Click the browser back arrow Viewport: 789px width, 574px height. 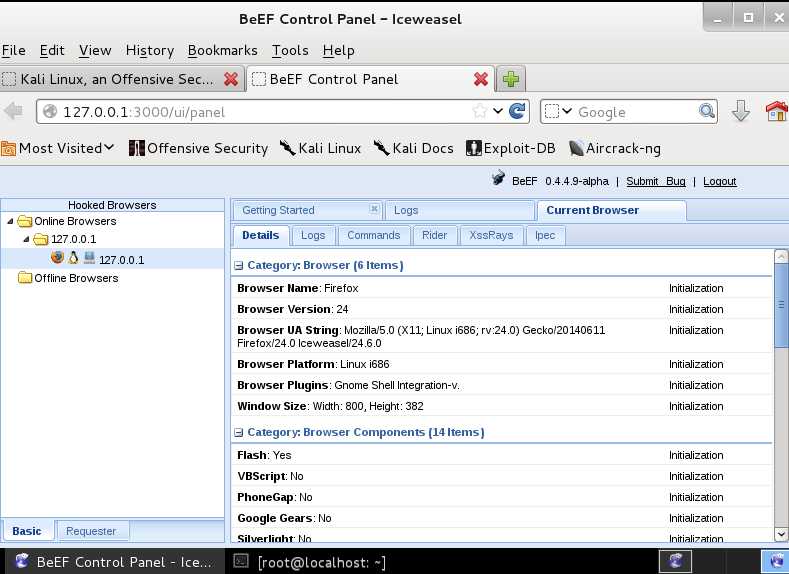click(x=14, y=111)
